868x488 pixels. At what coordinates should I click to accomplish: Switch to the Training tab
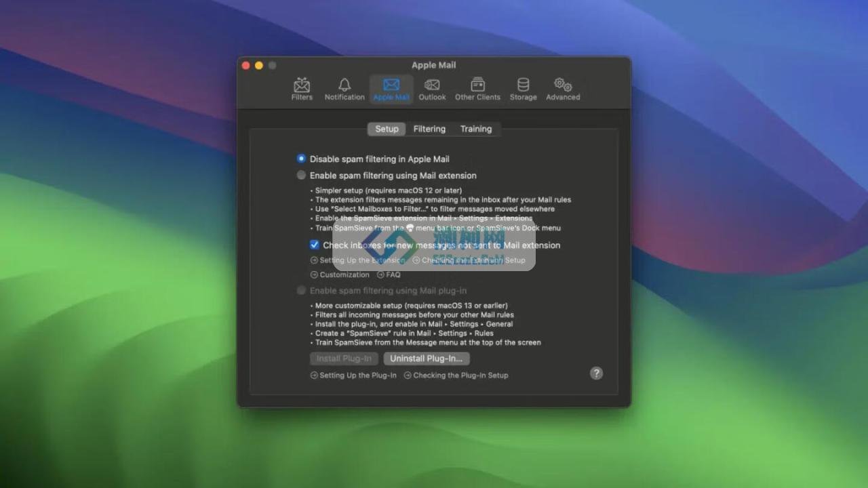[x=476, y=129]
